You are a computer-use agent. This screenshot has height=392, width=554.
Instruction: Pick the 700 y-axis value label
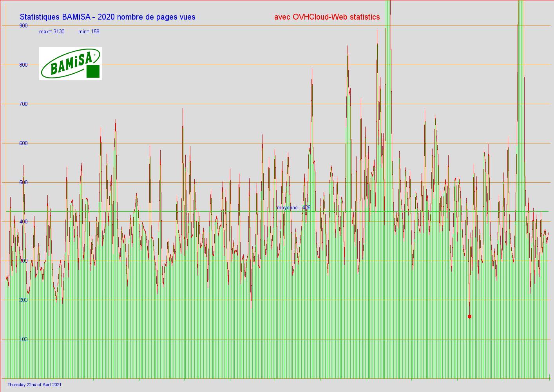(x=24, y=104)
